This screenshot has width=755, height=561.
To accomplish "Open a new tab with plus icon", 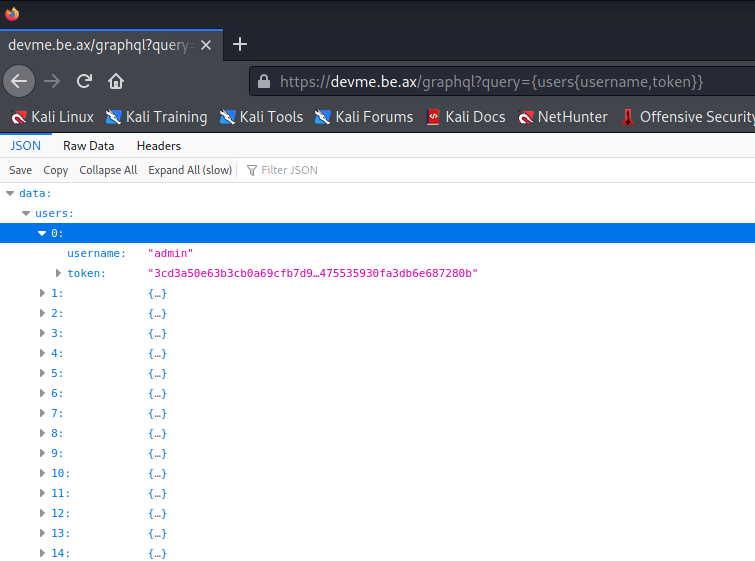I will pyautogui.click(x=240, y=44).
